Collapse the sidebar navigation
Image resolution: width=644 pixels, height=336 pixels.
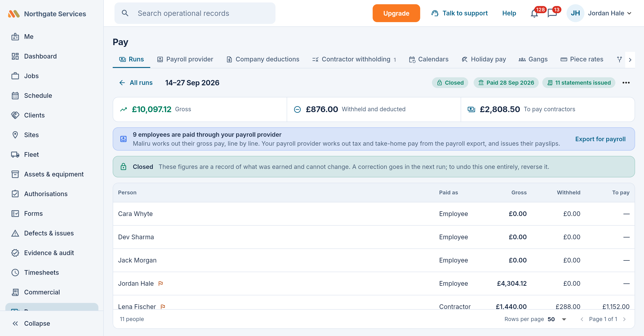click(x=52, y=323)
